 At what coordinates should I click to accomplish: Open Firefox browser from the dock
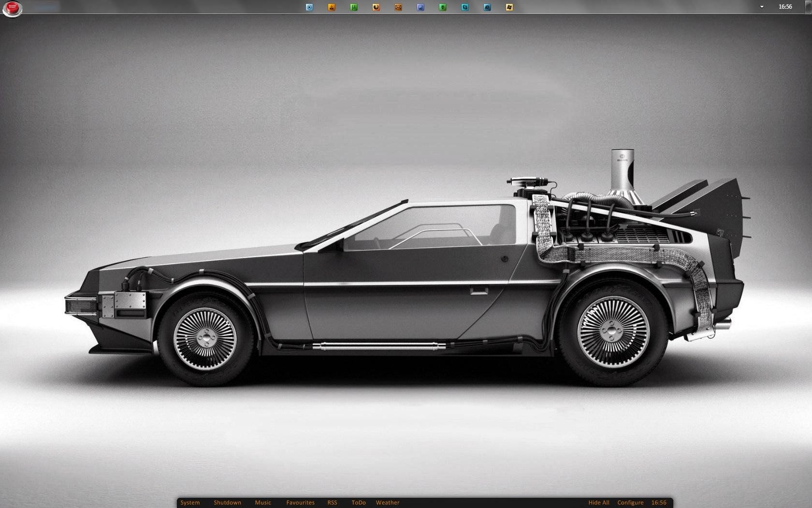click(376, 7)
